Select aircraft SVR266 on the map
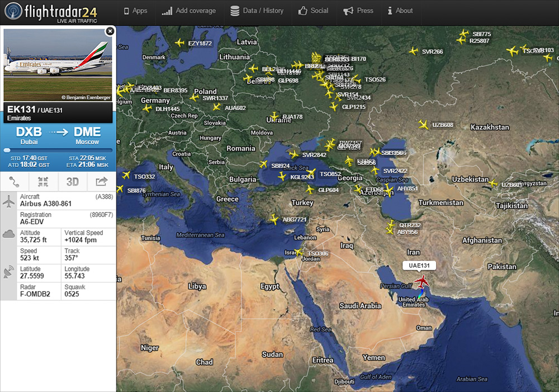 tap(413, 51)
